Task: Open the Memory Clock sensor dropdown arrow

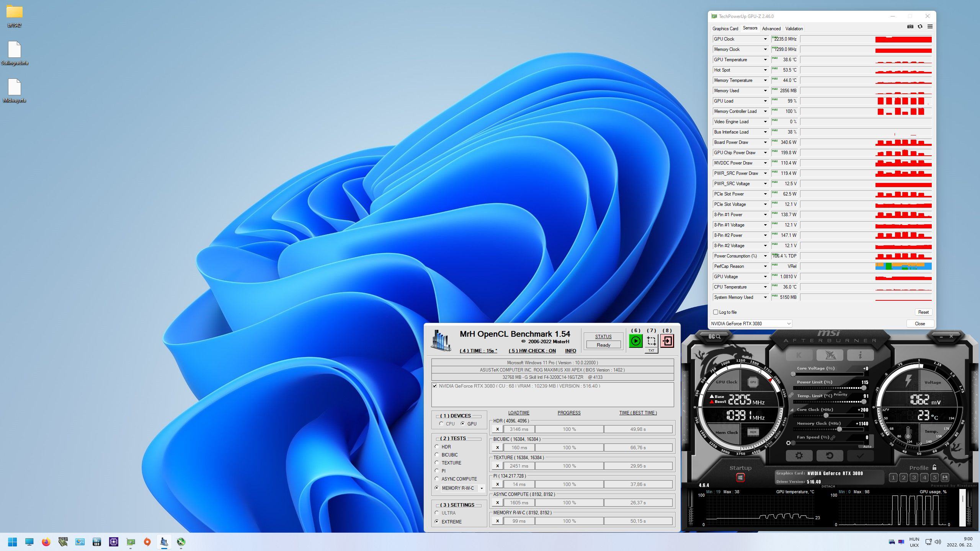Action: (x=765, y=49)
